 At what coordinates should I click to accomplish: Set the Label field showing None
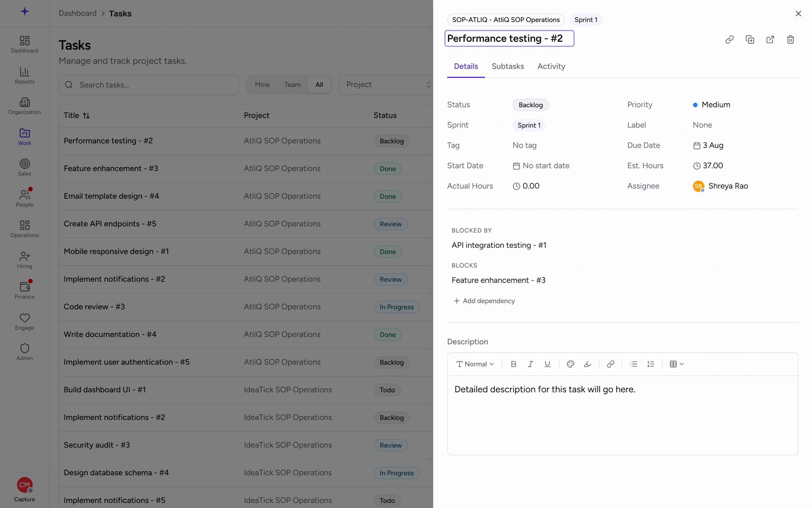click(x=702, y=125)
